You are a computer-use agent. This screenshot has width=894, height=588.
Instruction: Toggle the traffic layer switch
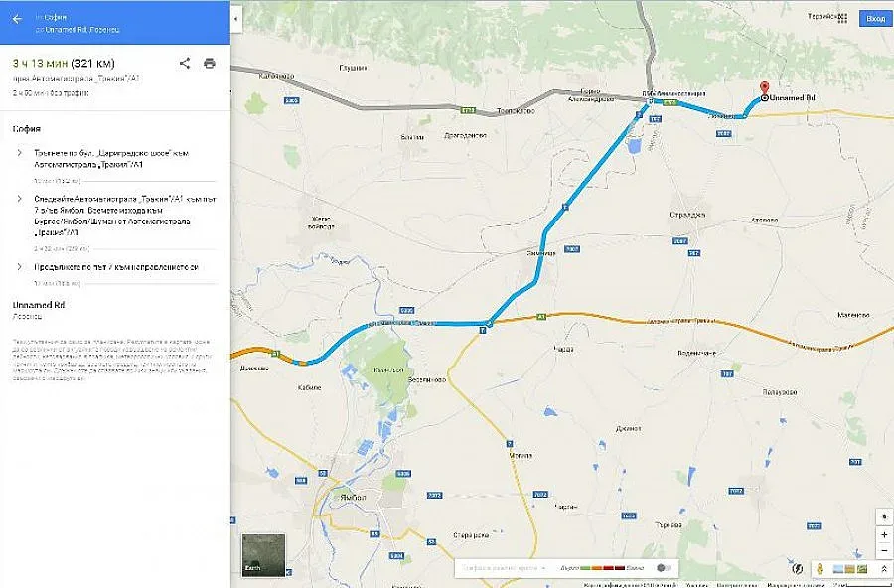664,568
